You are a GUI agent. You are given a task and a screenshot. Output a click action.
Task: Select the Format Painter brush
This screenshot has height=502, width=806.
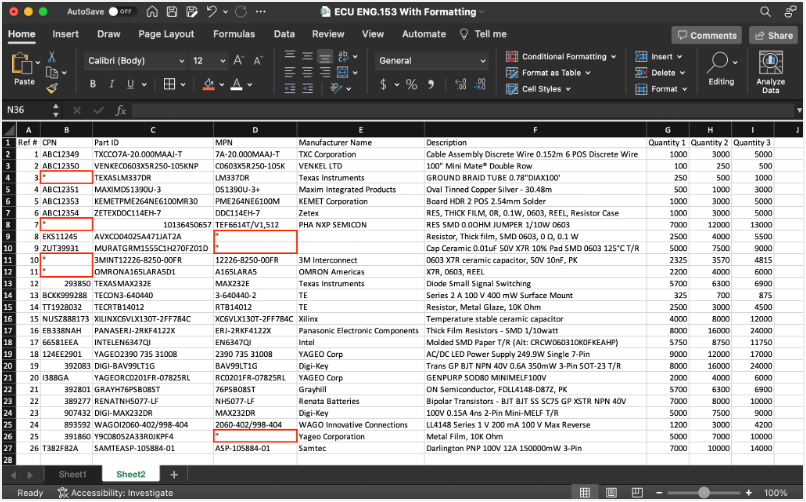coord(51,88)
